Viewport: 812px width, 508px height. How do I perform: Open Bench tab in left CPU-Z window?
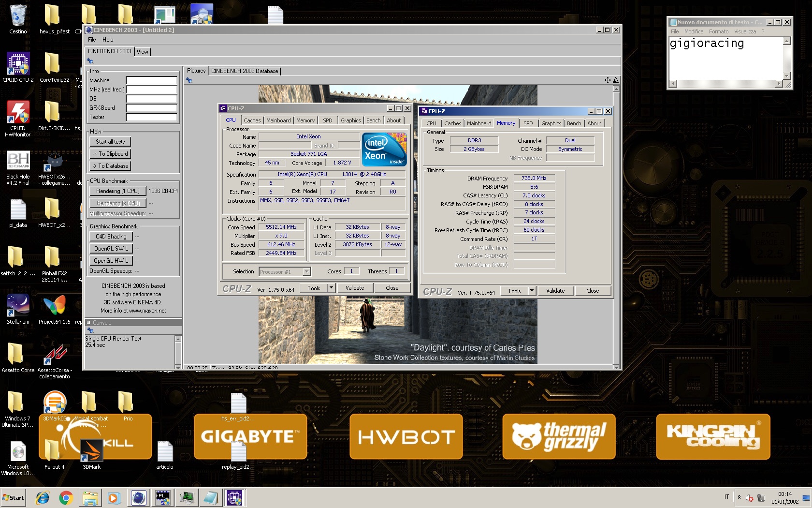pyautogui.click(x=373, y=120)
